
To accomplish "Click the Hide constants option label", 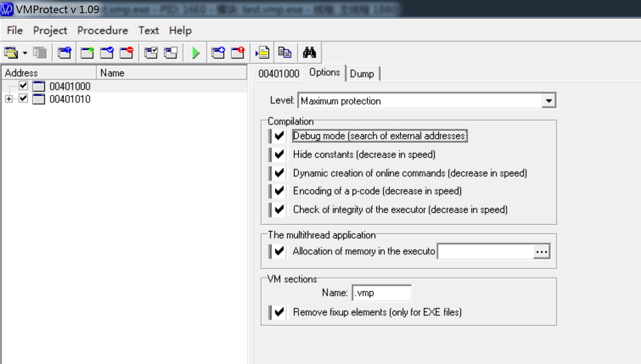I will [x=364, y=154].
